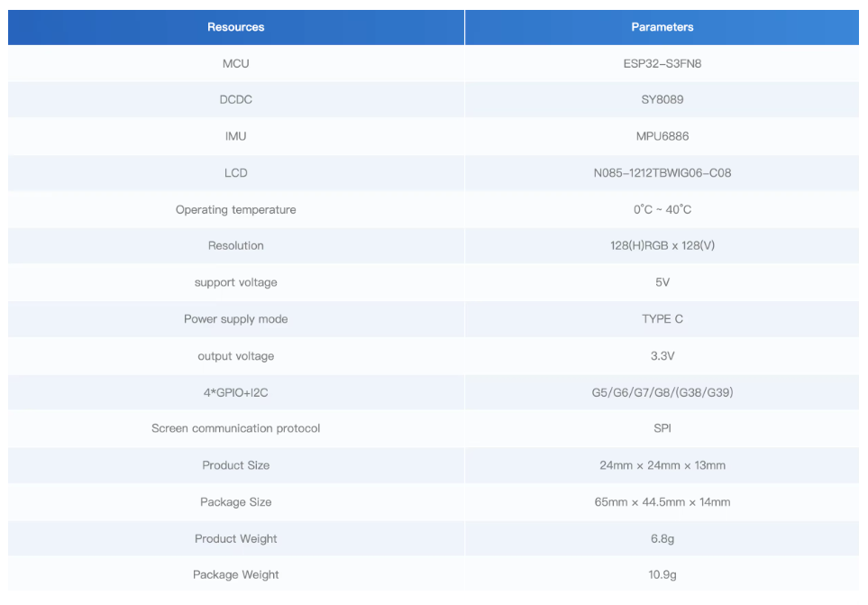Select the 3.3V value
Viewport: 868px width, 605px height.
click(662, 356)
